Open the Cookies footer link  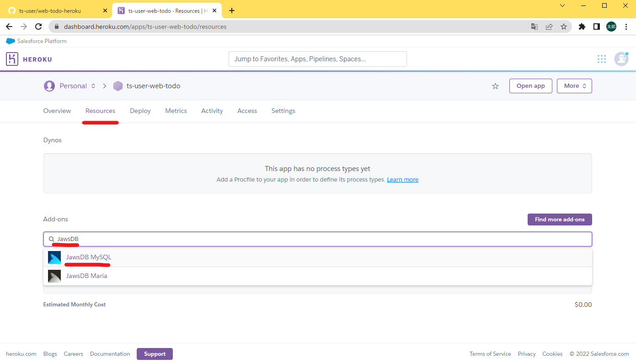(552, 354)
